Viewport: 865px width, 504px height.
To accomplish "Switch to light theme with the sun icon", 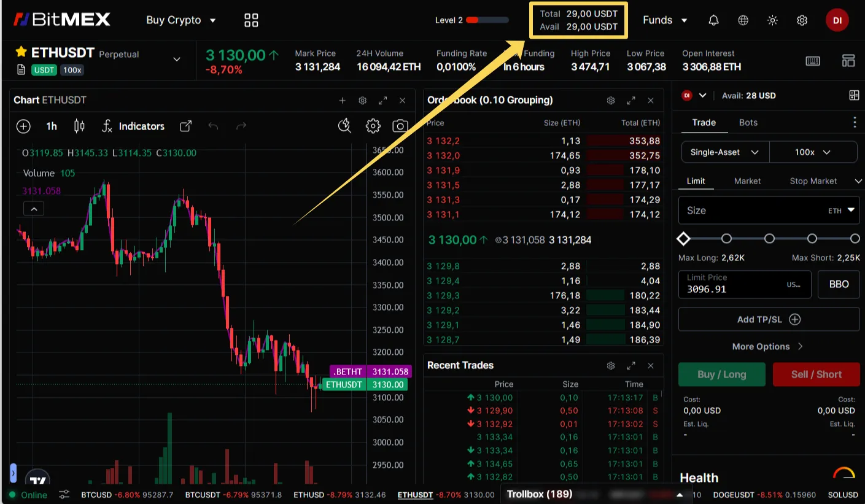I will click(x=772, y=20).
